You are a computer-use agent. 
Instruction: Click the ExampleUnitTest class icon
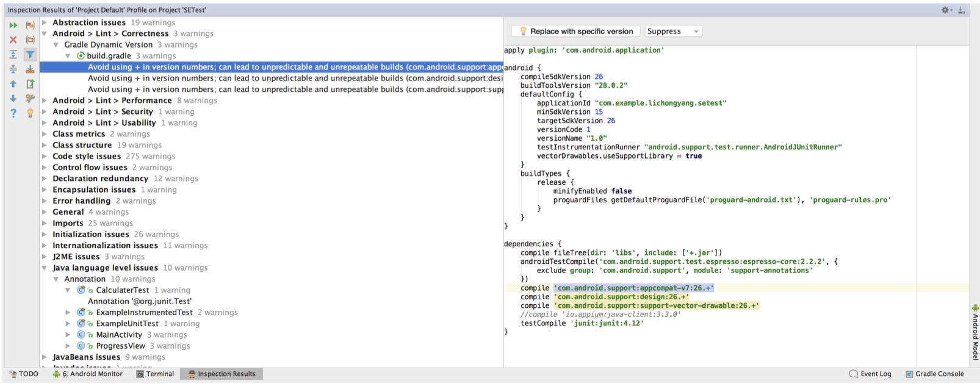pos(81,324)
